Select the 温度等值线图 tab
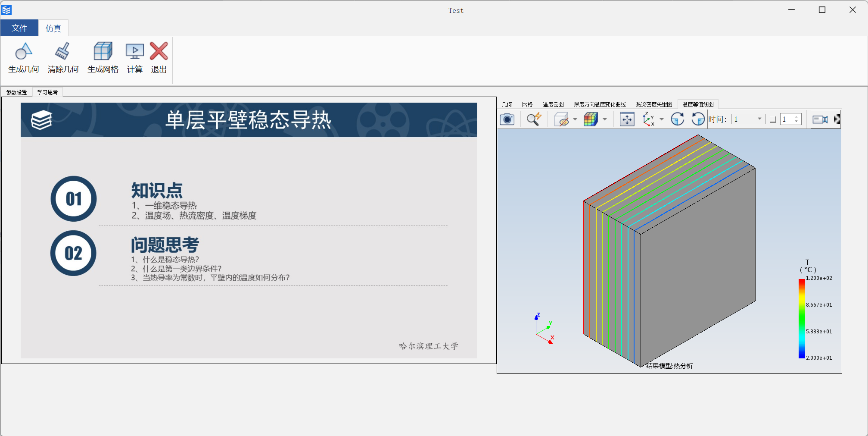Image resolution: width=868 pixels, height=436 pixels. pos(698,104)
